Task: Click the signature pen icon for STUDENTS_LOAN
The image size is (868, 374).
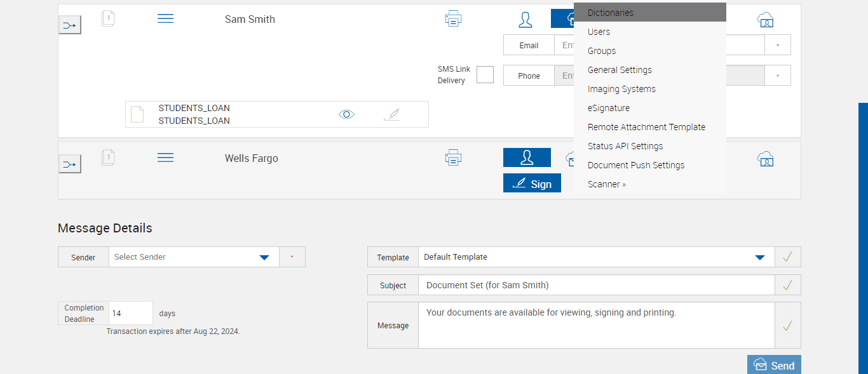Action: click(392, 115)
